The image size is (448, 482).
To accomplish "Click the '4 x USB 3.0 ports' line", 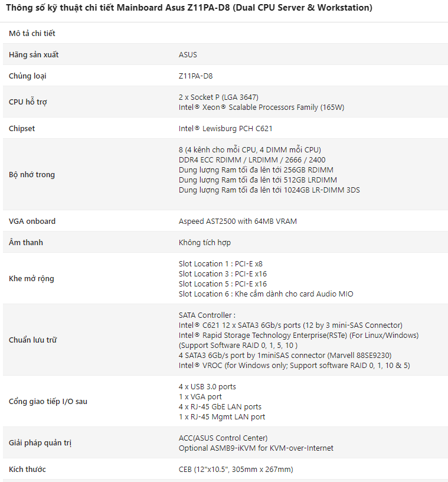I will coord(207,387).
